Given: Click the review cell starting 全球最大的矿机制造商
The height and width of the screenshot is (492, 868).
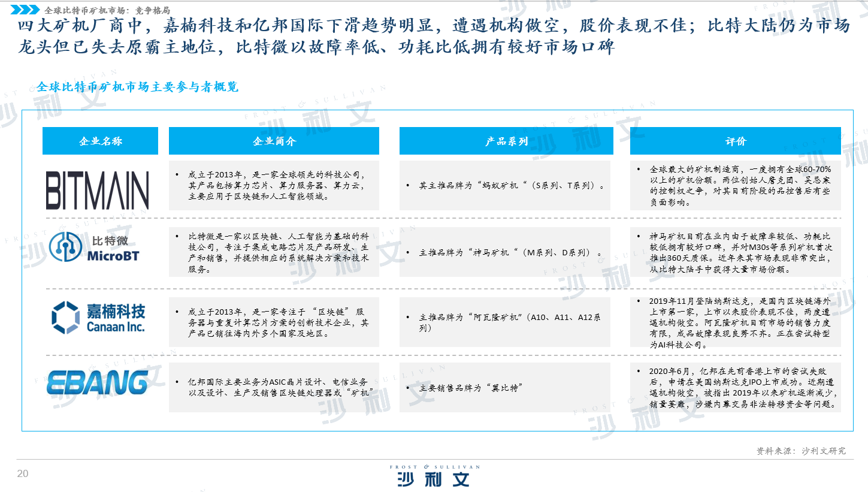Looking at the screenshot, I should [736, 185].
